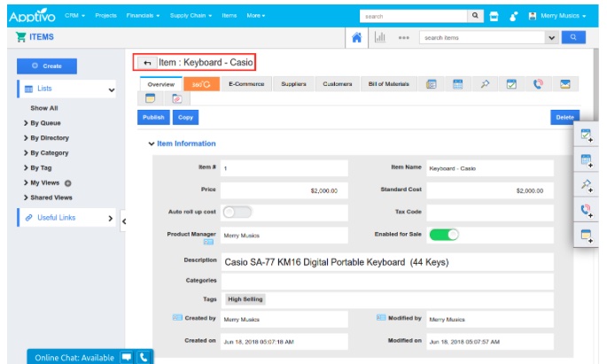Click the High Selling tag
Viewport: 607px width, 364px height.
245,299
